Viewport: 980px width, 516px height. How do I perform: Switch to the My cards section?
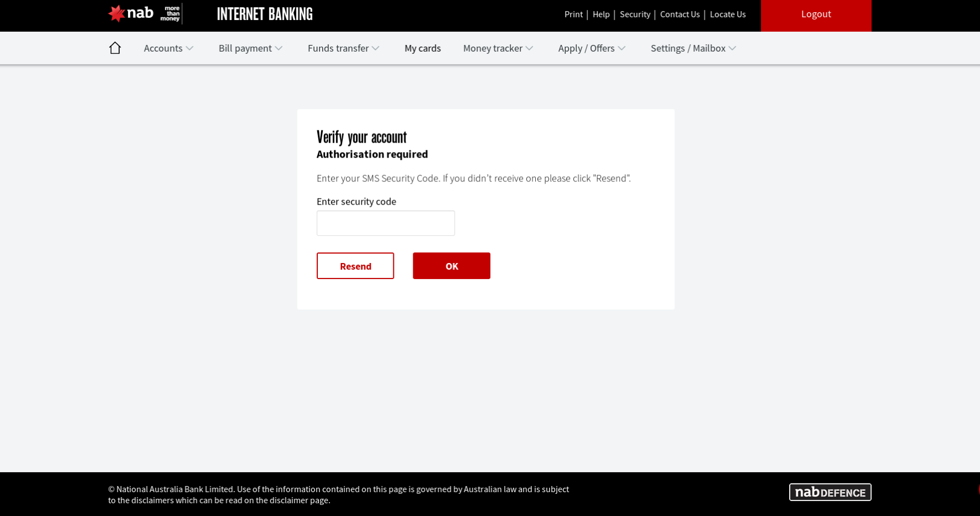click(423, 48)
